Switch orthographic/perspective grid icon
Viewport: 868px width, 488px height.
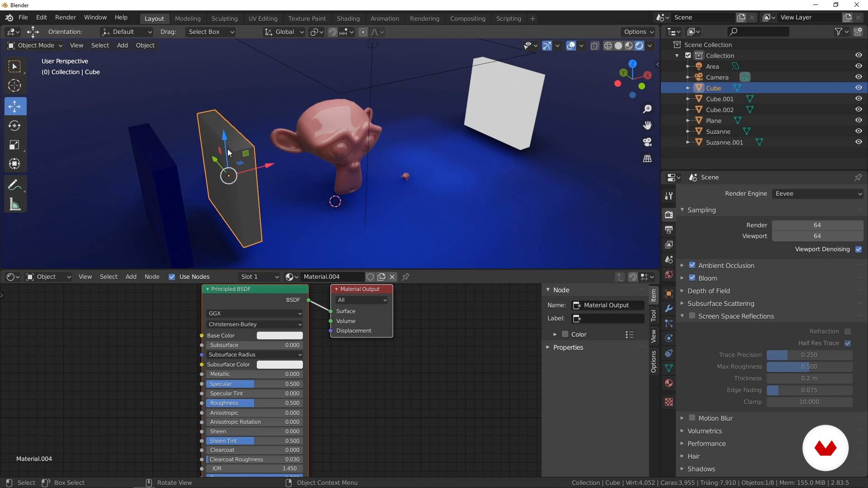[647, 159]
